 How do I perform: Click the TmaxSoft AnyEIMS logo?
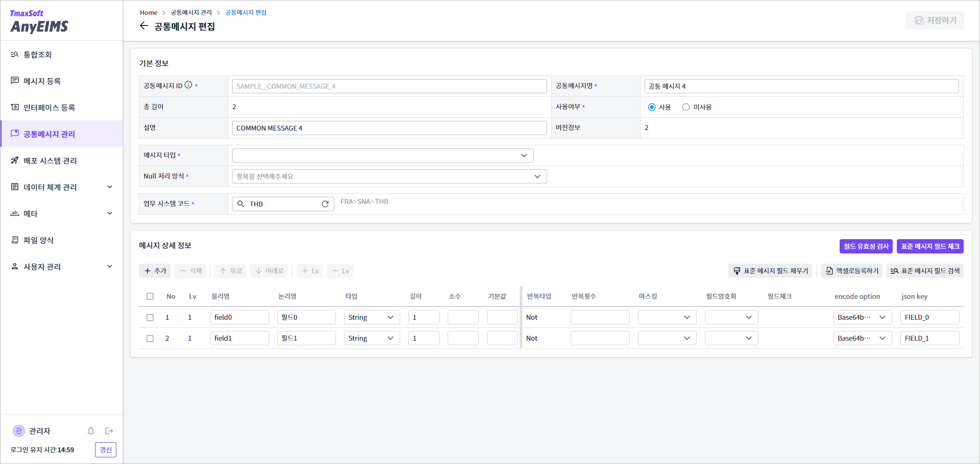pyautogui.click(x=39, y=21)
